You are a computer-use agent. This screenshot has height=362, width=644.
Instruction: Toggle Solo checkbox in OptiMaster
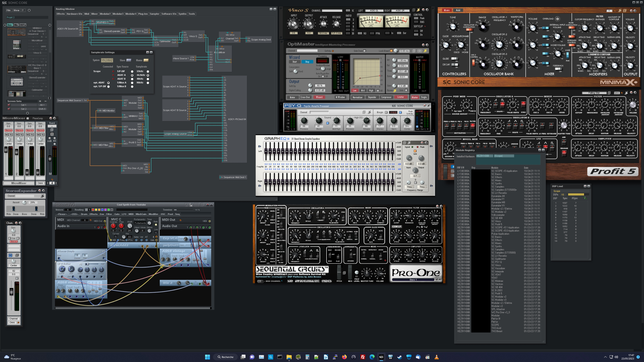(406, 90)
